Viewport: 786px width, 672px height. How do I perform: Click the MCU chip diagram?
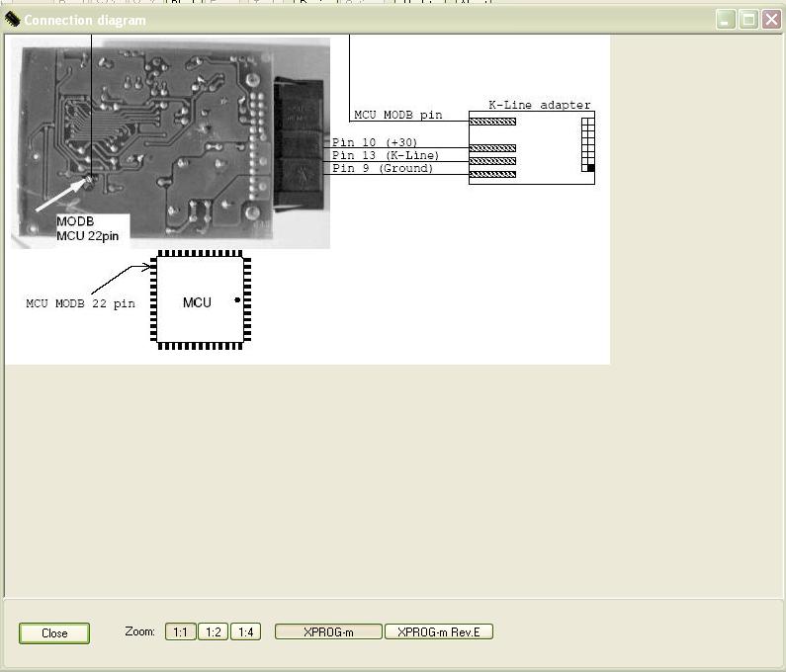pos(201,299)
